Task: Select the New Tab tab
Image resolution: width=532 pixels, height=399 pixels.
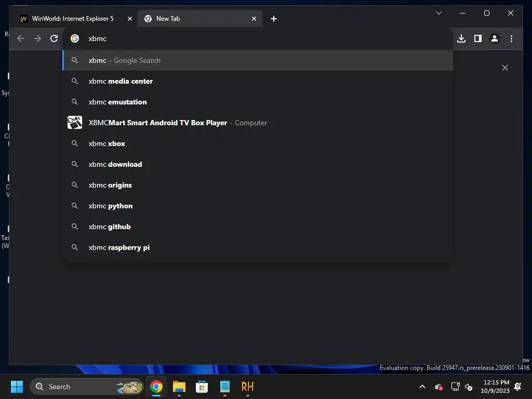Action: 199,19
